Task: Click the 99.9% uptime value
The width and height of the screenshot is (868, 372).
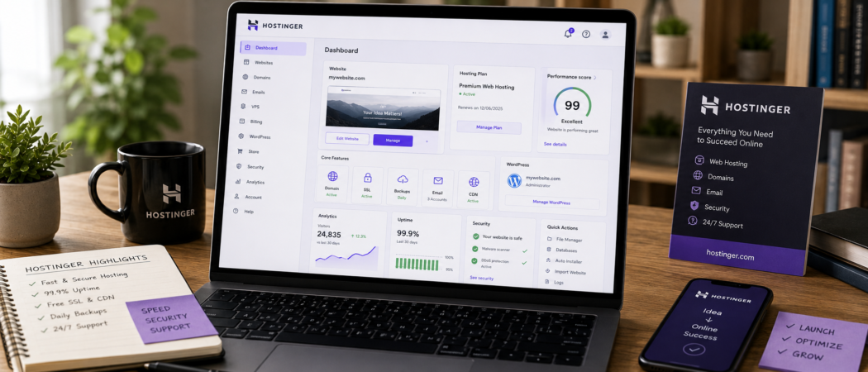Action: pos(408,234)
